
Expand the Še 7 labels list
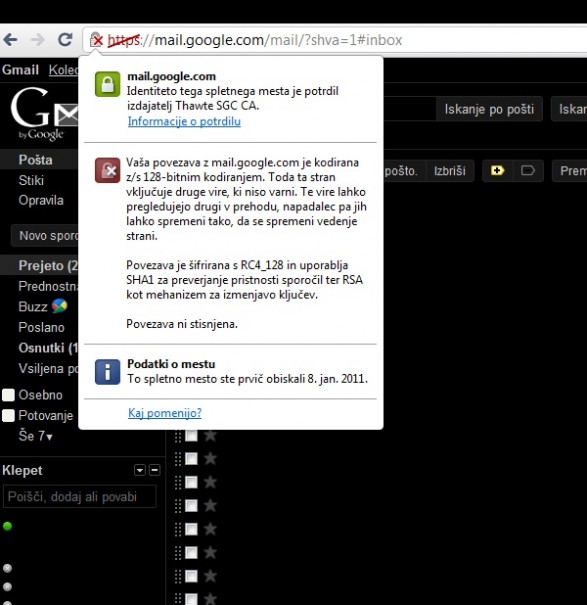point(36,436)
